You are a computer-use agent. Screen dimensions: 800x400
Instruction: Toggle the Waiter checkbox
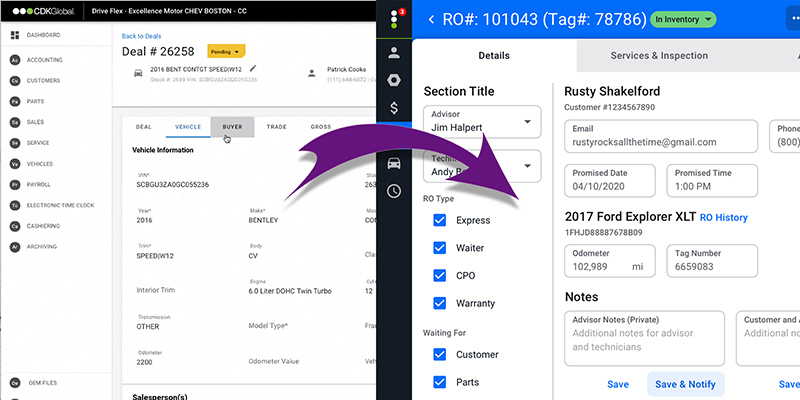point(439,247)
